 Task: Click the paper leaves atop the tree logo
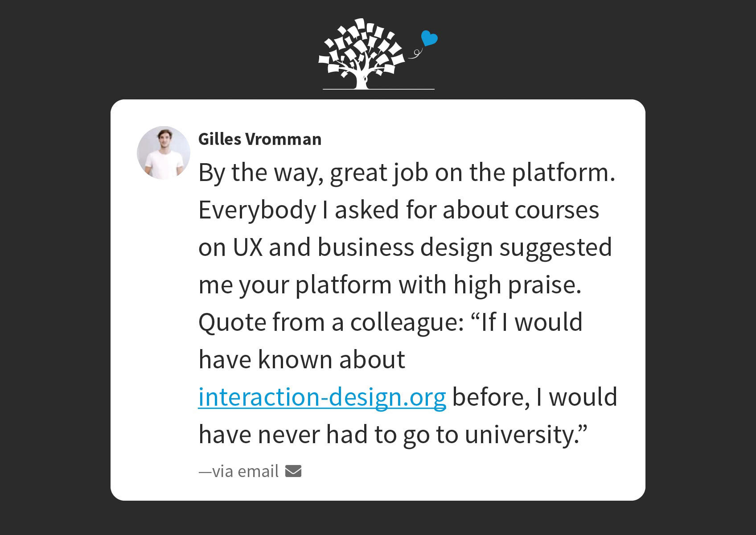click(x=362, y=45)
